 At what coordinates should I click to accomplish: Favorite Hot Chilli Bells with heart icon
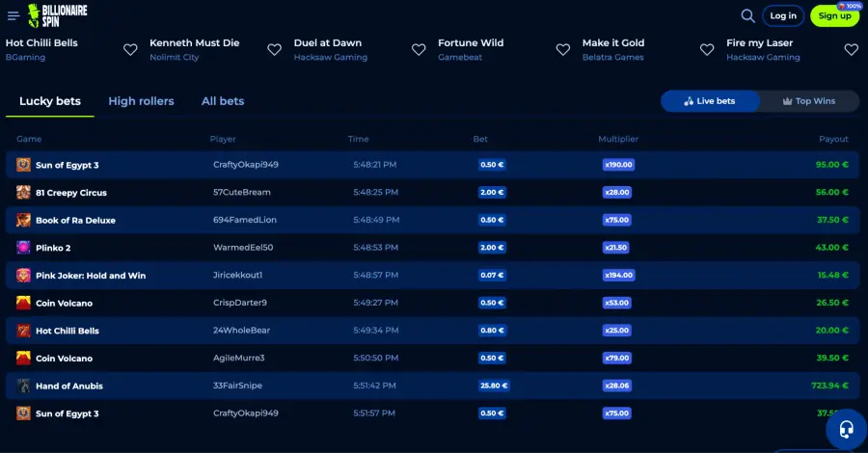130,50
